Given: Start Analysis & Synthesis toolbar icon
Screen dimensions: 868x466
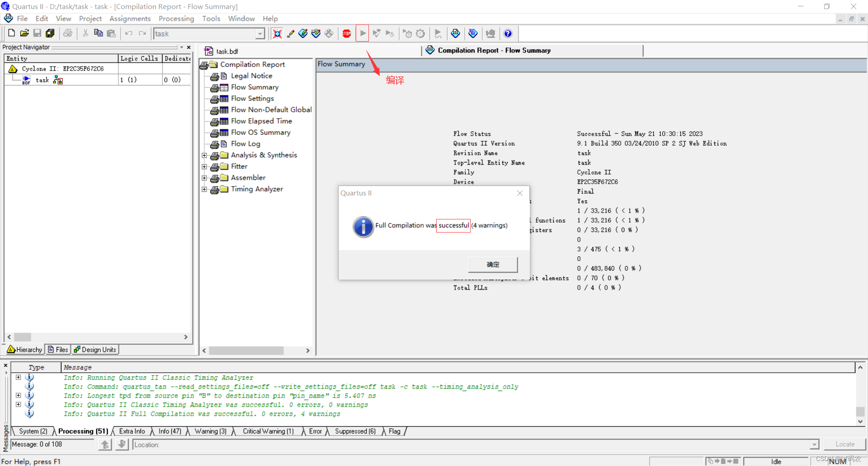Looking at the screenshot, I should 377,33.
